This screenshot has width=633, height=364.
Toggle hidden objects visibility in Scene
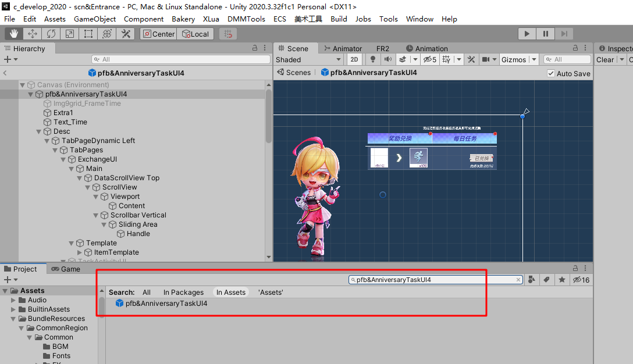(429, 60)
